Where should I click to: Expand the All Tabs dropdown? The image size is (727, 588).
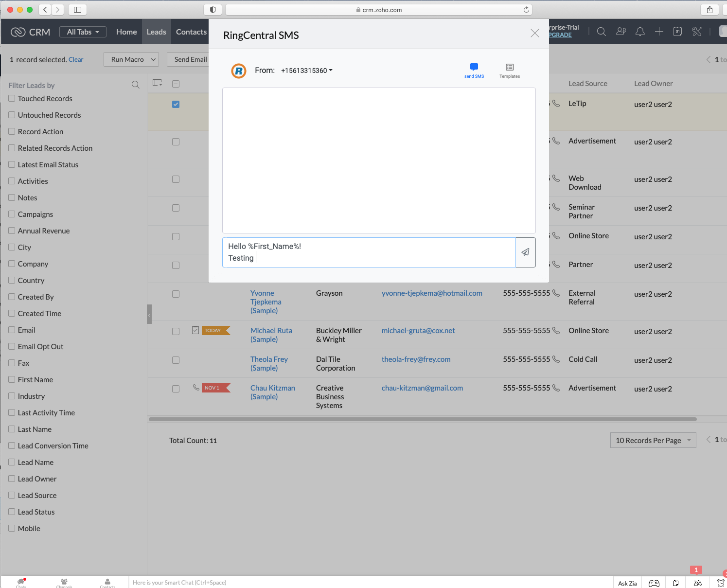click(x=82, y=31)
